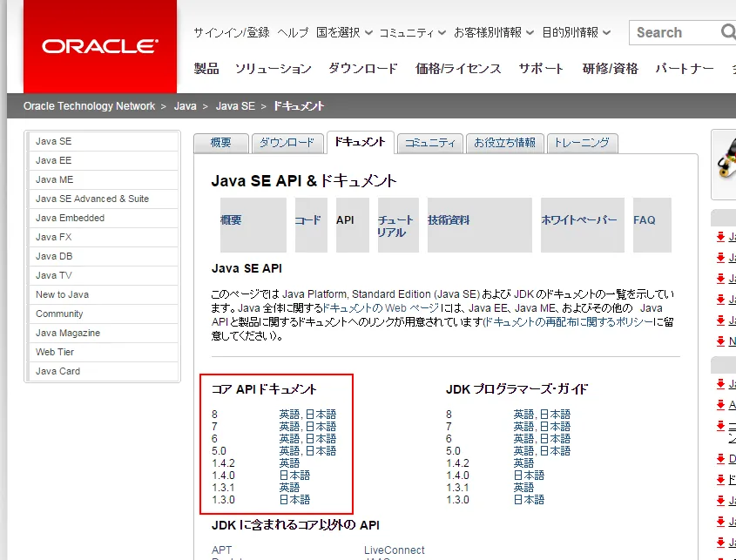736x560 pixels.
Task: Open Java Card sidebar link
Action: (103, 371)
